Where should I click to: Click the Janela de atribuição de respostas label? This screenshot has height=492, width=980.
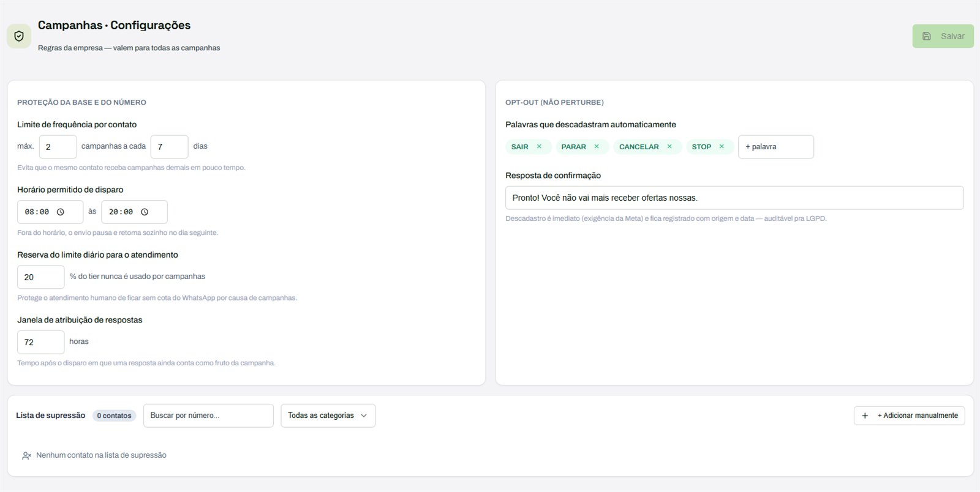tap(80, 320)
